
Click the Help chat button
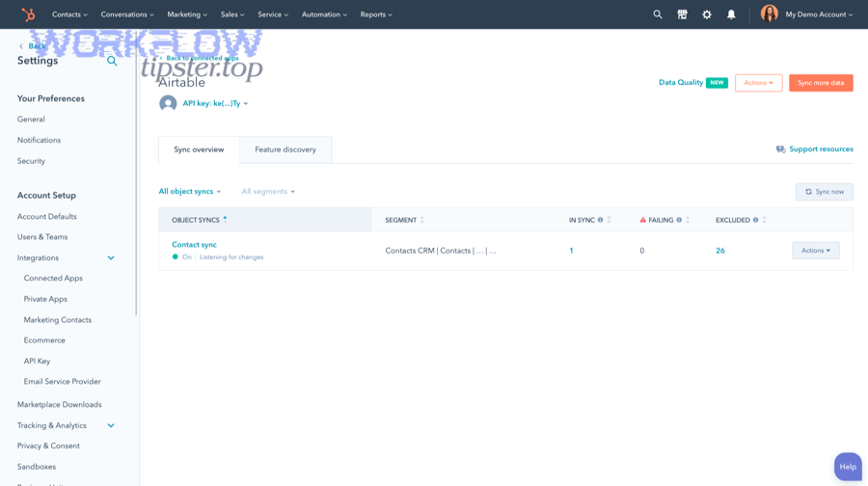pos(848,467)
